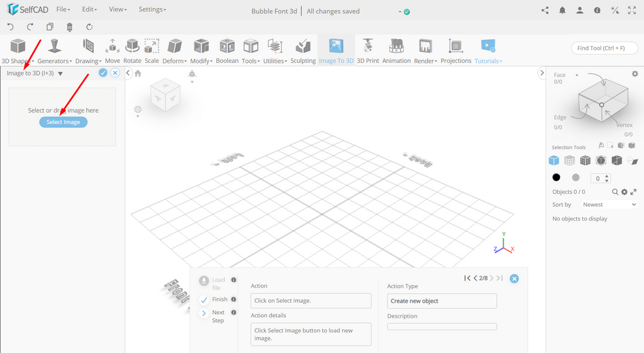Increase the selection value stepper
The image size is (644, 353).
click(x=607, y=176)
